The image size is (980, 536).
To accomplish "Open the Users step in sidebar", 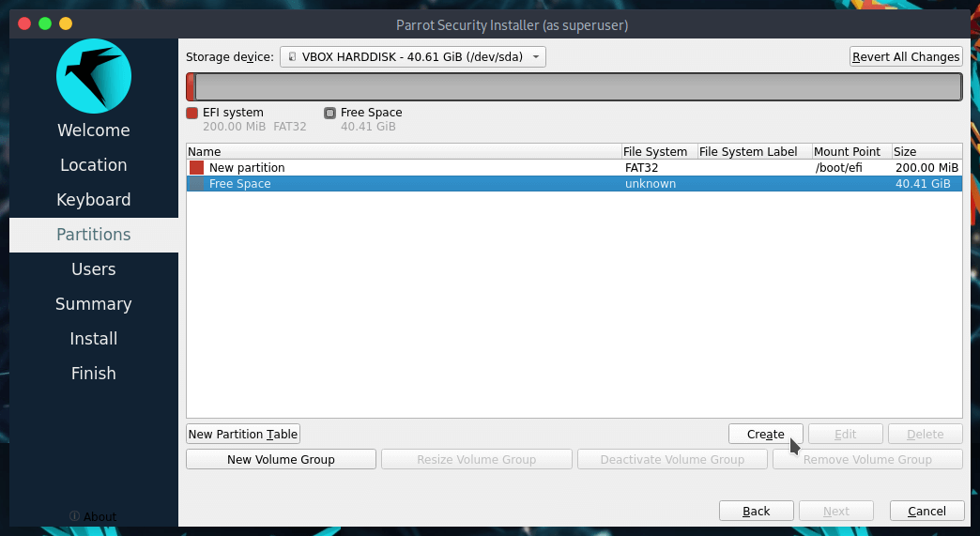I will [x=94, y=269].
